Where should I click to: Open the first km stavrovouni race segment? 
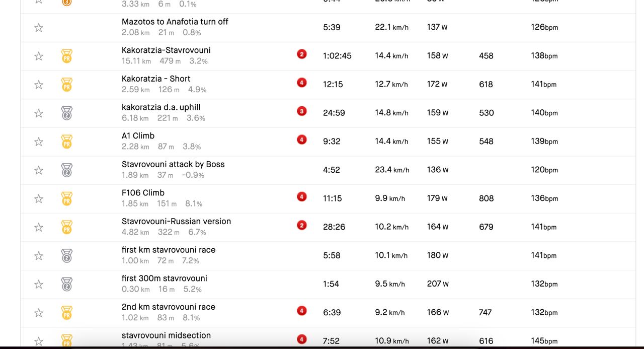click(168, 250)
